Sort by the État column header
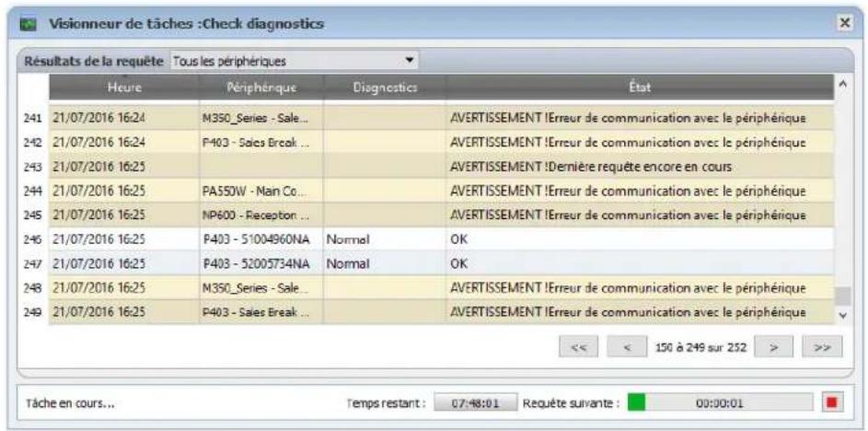The width and height of the screenshot is (868, 431). pos(641,87)
